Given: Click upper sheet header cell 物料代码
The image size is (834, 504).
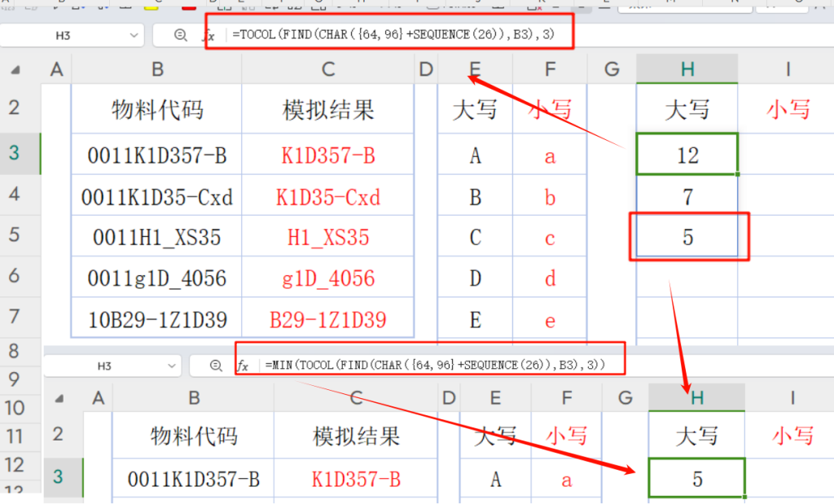Looking at the screenshot, I should 157,110.
